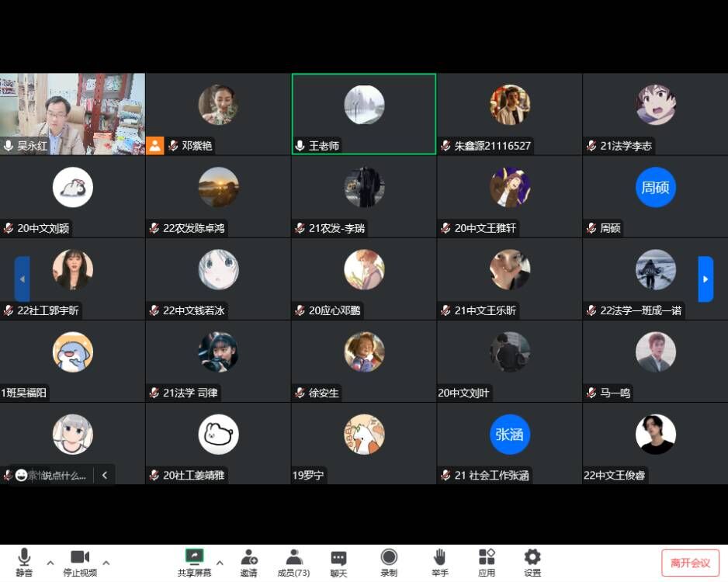Click the 邀请 (Invite) icon
This screenshot has height=582, width=728.
(x=248, y=557)
